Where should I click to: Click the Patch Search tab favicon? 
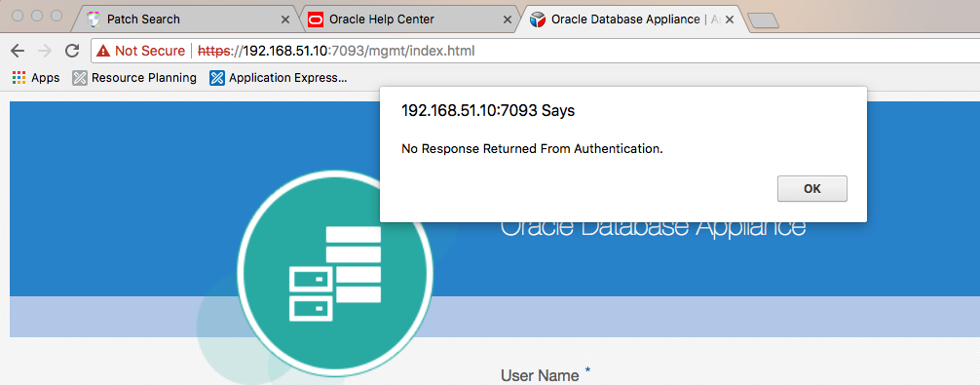click(94, 19)
